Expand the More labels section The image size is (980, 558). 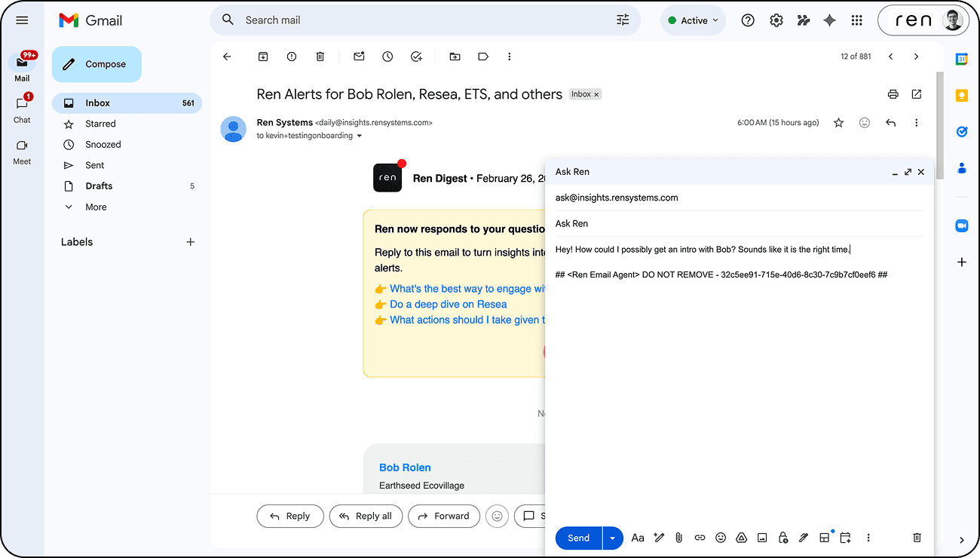[x=95, y=207]
